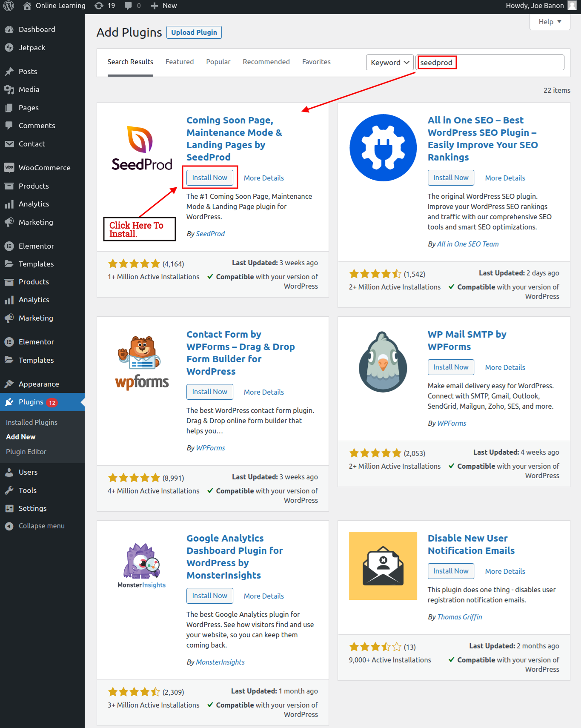Open the comments bubble icon in admin bar

click(x=128, y=6)
